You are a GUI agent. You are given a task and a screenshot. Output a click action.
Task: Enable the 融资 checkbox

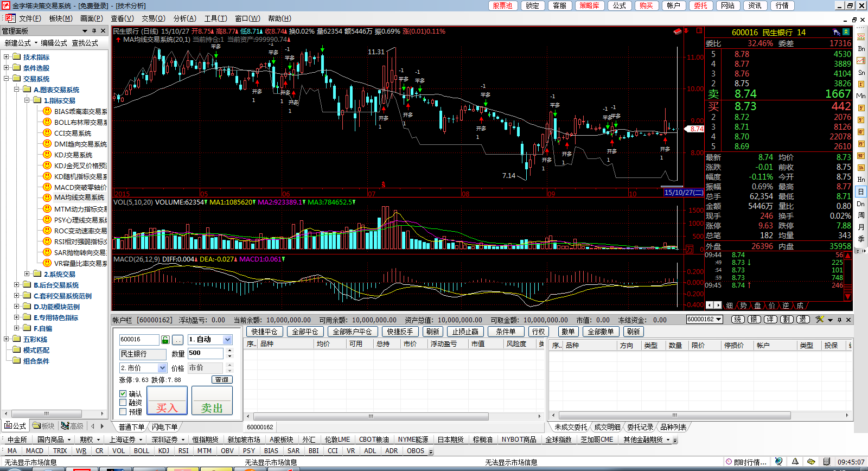tap(123, 403)
